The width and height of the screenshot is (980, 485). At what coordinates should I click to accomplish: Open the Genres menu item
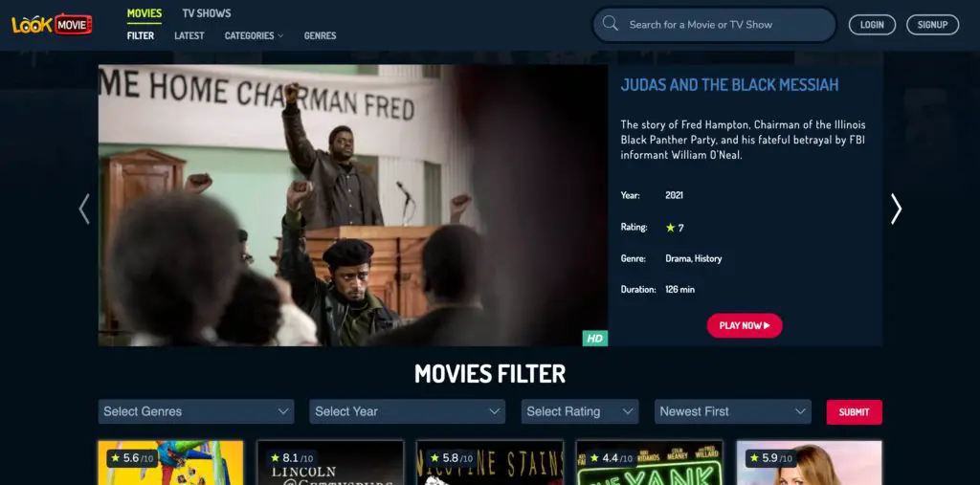tap(320, 35)
